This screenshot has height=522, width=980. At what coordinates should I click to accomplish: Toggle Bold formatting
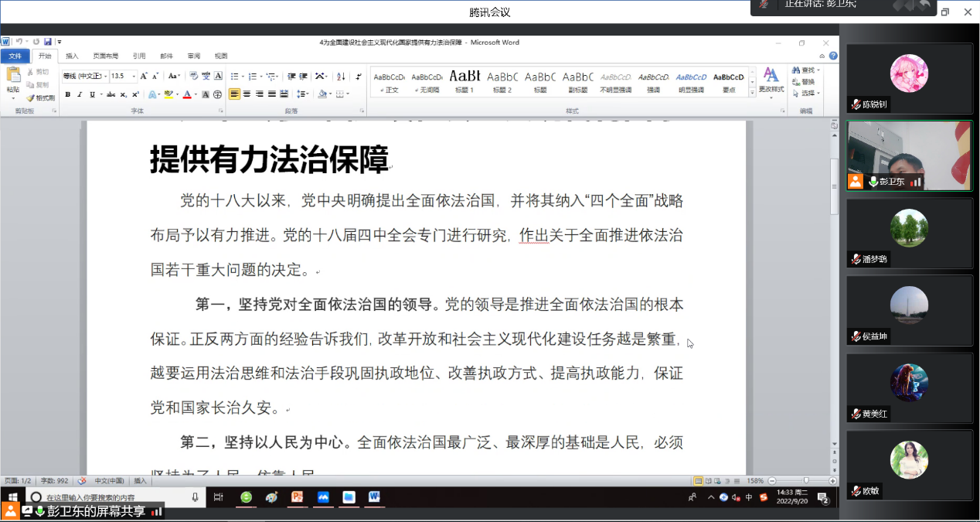pos(67,94)
